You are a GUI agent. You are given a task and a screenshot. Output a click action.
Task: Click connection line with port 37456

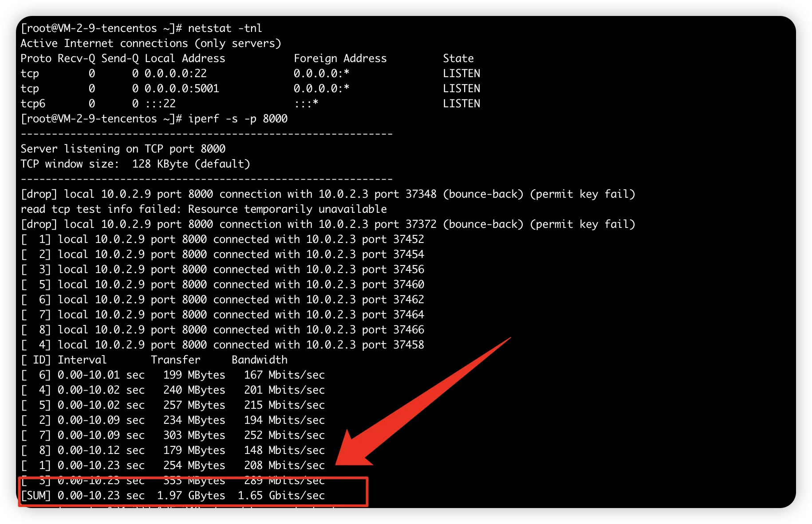pos(222,270)
